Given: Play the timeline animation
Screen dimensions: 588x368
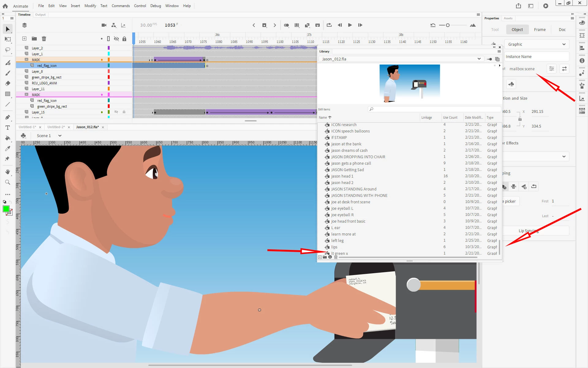Looking at the screenshot, I should [x=350, y=25].
